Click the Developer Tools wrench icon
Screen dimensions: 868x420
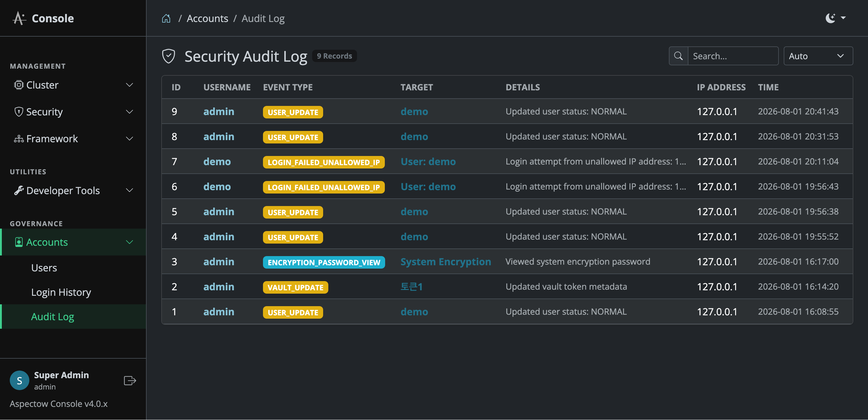pos(19,190)
